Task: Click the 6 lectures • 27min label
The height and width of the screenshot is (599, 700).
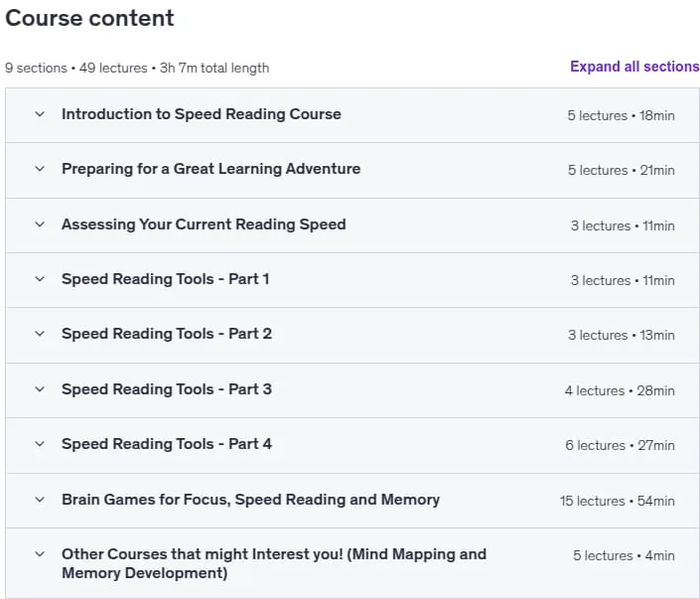Action: [x=621, y=445]
